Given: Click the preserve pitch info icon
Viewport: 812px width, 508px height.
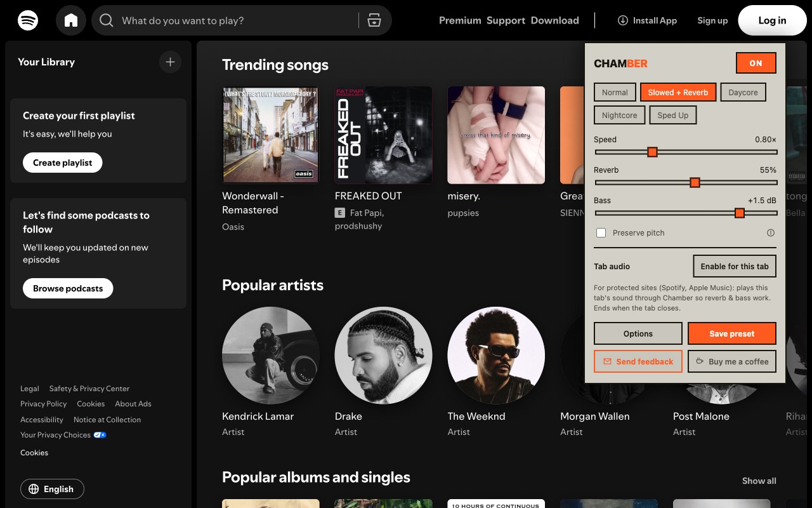Looking at the screenshot, I should [771, 233].
